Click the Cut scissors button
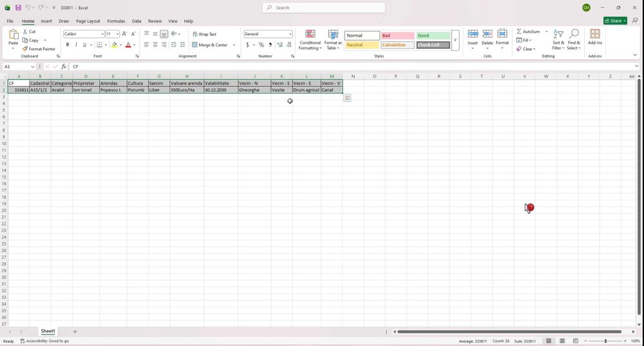The image size is (644, 346). (29, 32)
